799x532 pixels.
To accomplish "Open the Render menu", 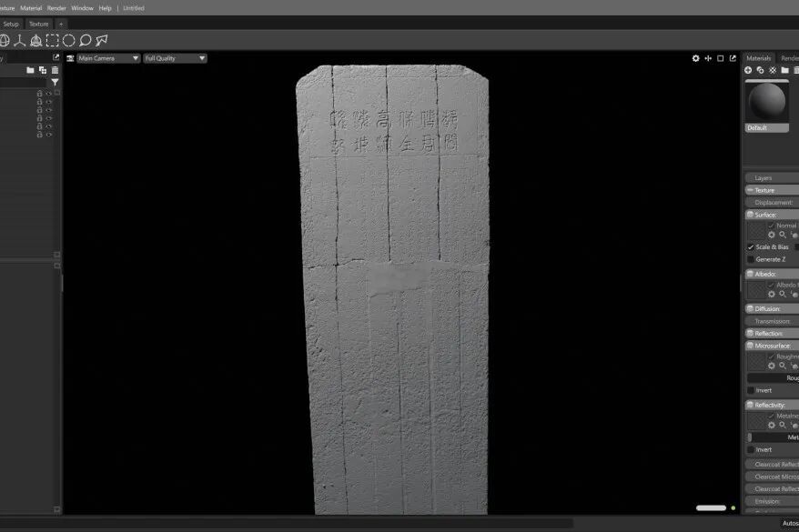I will coord(56,7).
